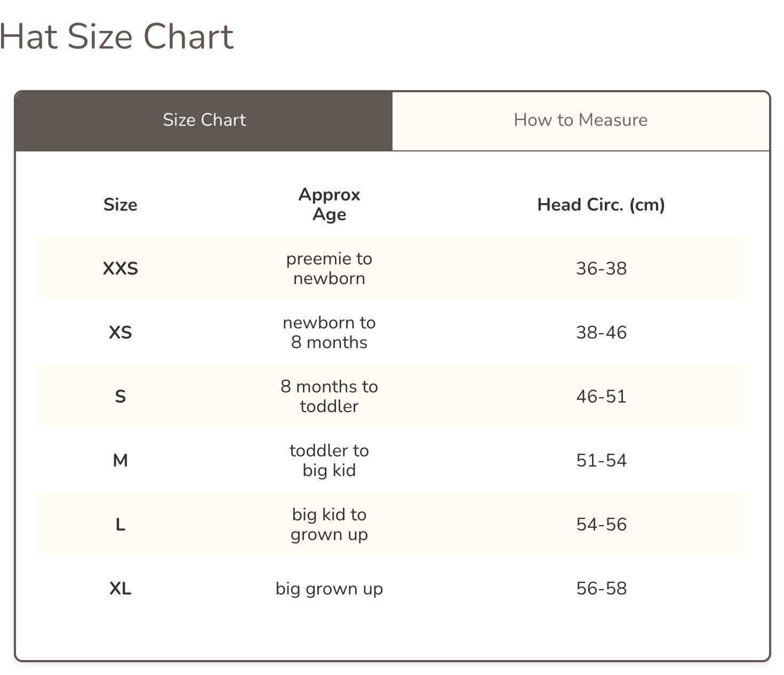
Task: Click the Hat Size Chart heading
Action: (x=117, y=37)
